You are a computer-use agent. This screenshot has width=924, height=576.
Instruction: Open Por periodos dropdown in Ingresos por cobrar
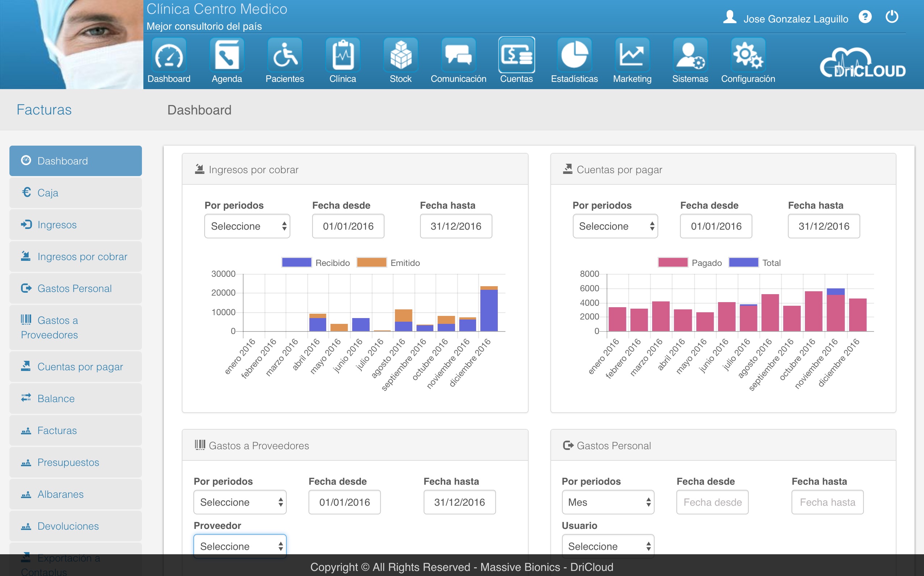point(247,226)
